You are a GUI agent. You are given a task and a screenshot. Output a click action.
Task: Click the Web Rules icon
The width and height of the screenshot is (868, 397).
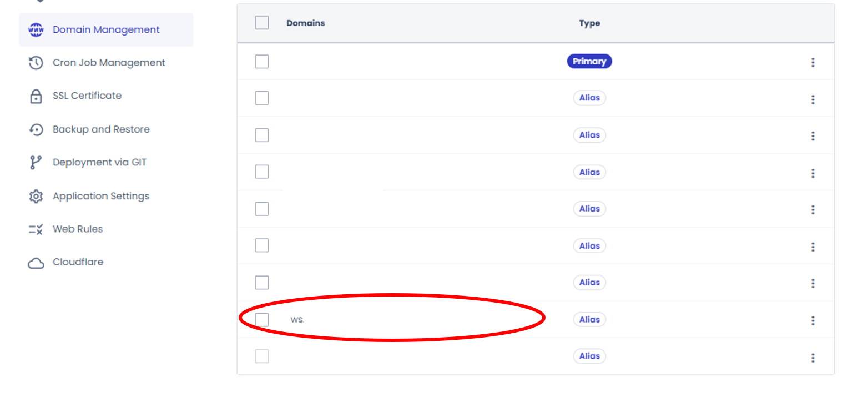click(x=36, y=229)
